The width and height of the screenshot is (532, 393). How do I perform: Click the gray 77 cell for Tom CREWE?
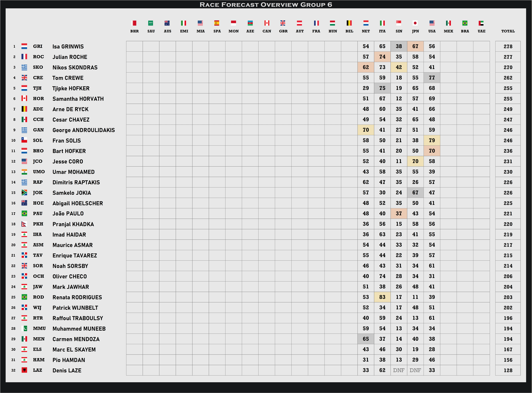click(432, 78)
